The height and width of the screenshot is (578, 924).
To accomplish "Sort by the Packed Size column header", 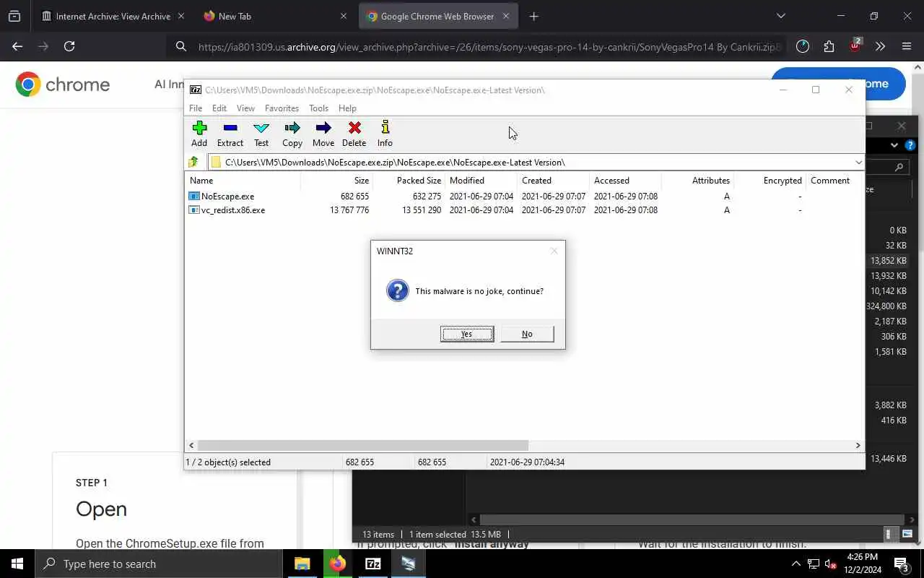I will [409, 181].
